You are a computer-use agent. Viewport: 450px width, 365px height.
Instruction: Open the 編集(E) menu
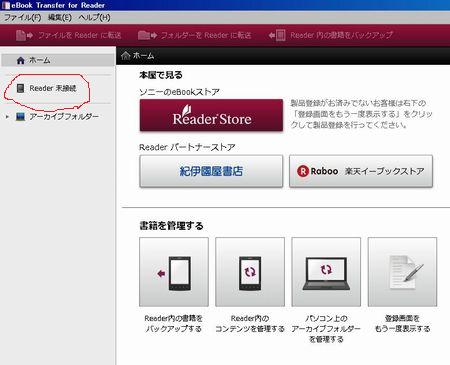[60, 17]
